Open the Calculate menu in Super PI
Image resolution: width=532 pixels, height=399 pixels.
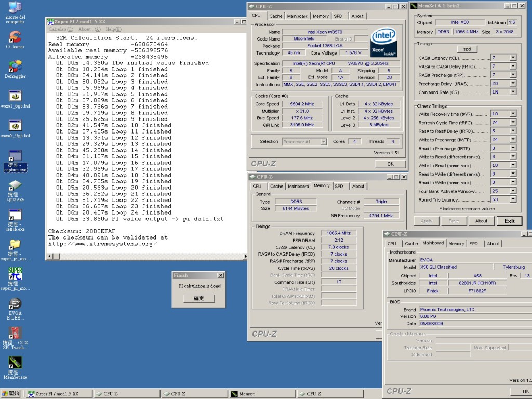coord(61,29)
